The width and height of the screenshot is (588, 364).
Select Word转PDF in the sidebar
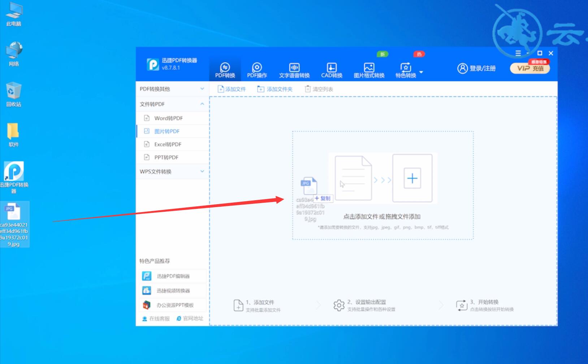click(x=173, y=118)
